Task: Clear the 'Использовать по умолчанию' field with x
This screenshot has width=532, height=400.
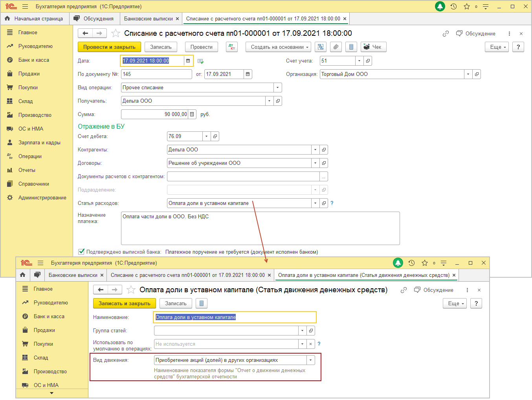Action: tap(310, 344)
